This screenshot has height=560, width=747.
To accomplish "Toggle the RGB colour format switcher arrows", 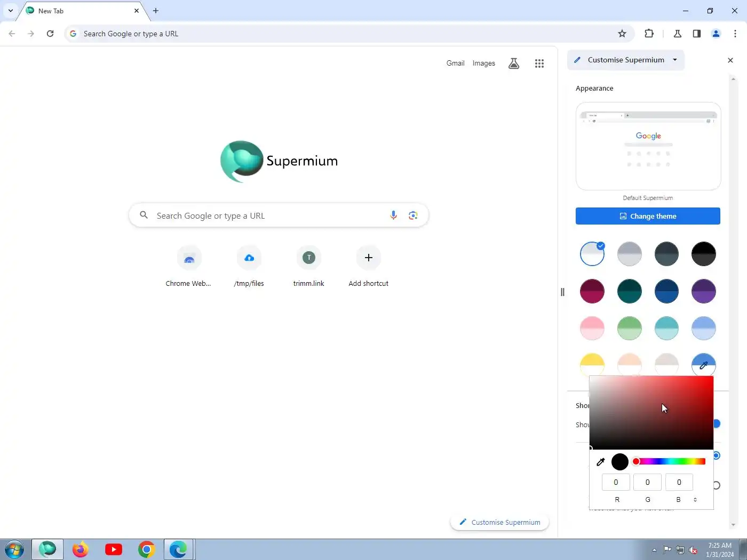I will pyautogui.click(x=695, y=500).
